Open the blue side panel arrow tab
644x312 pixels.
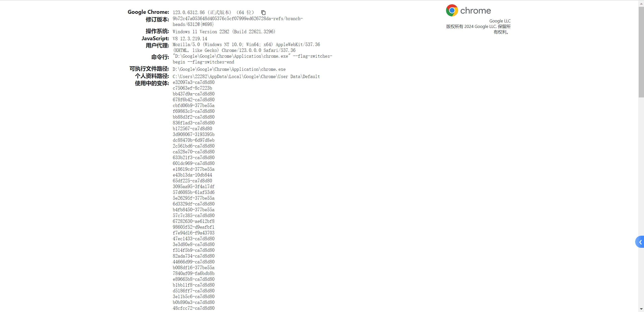pos(640,242)
